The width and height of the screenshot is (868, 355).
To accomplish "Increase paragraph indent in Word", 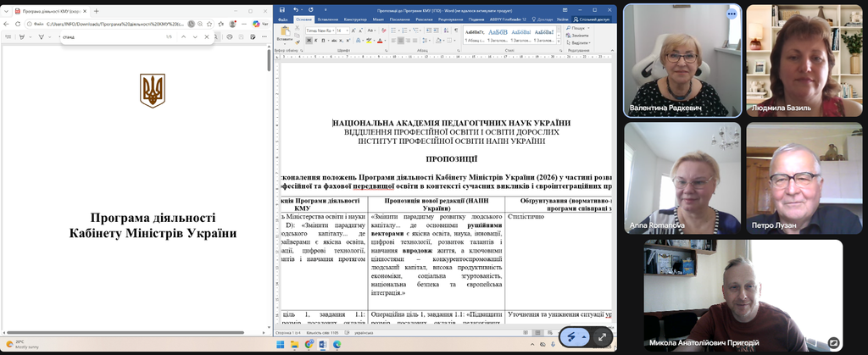I will (x=437, y=31).
